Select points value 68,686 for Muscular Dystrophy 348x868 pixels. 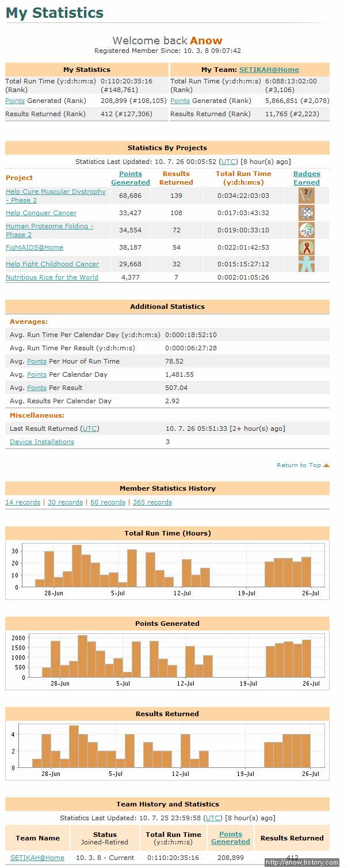(131, 196)
